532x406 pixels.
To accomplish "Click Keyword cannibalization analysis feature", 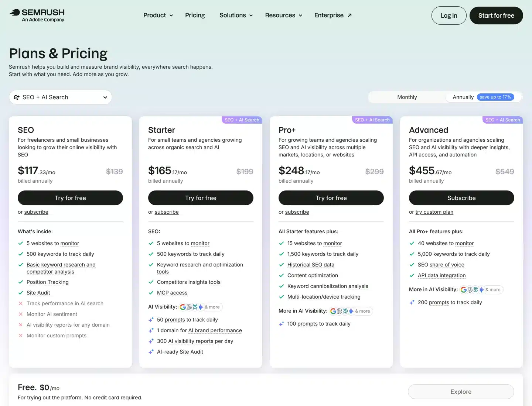I will point(328,286).
